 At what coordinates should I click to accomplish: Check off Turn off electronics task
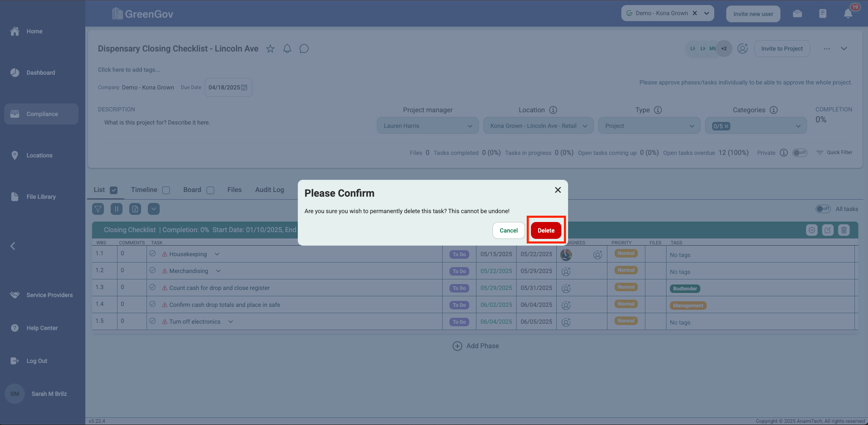click(x=152, y=321)
